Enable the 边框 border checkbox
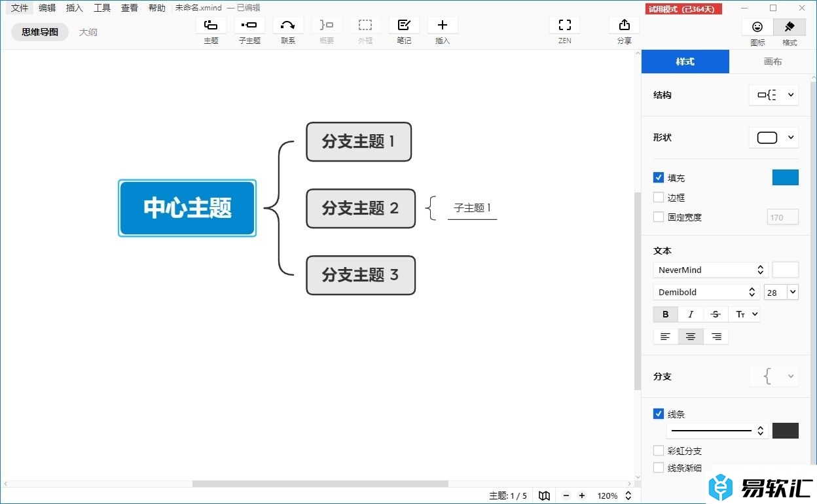Viewport: 817px width, 504px height. pos(659,197)
